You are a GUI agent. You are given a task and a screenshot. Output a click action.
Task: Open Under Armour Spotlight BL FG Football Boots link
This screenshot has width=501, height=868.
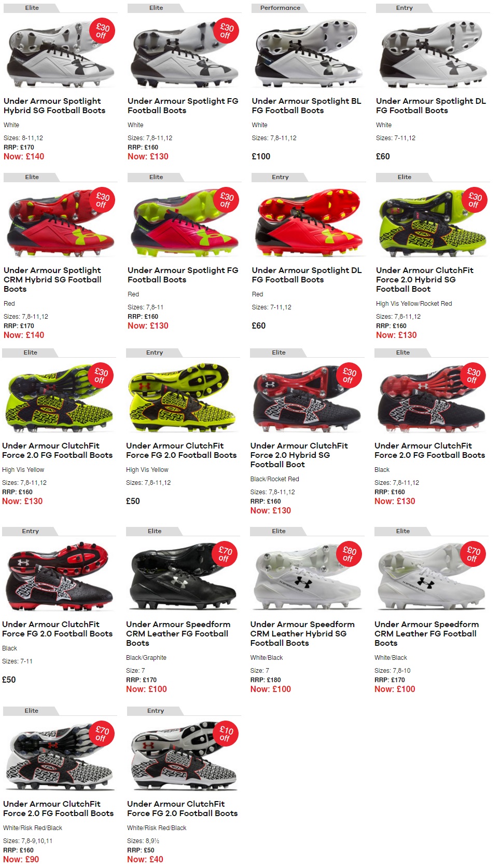(307, 106)
